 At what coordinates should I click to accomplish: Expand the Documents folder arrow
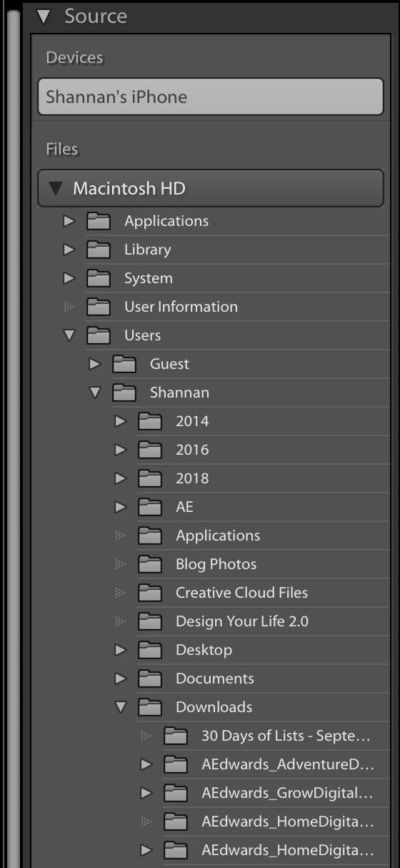point(120,679)
